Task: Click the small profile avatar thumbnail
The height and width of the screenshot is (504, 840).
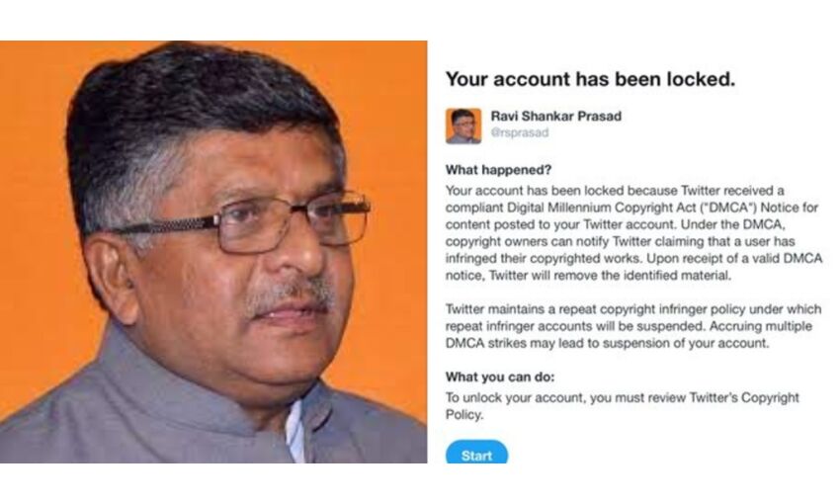Action: (462, 126)
